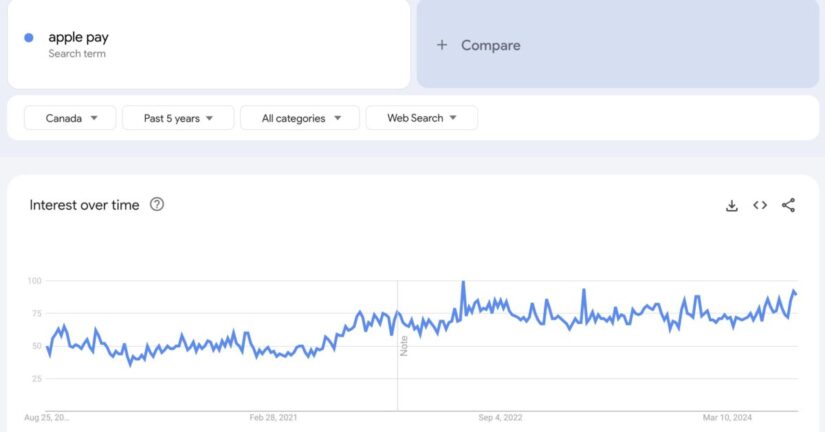
Task: Change the Web Search type dropdown
Action: (421, 118)
